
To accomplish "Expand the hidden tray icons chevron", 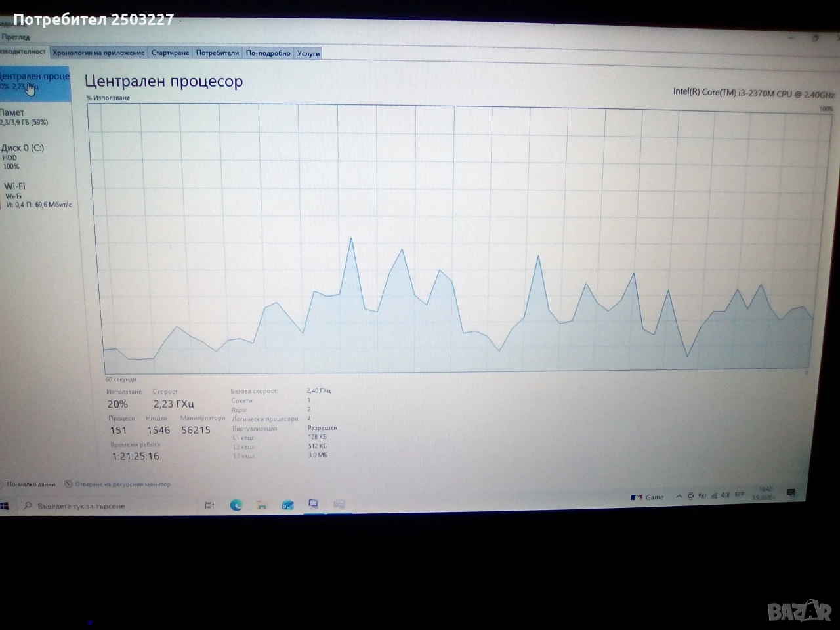I will click(679, 497).
